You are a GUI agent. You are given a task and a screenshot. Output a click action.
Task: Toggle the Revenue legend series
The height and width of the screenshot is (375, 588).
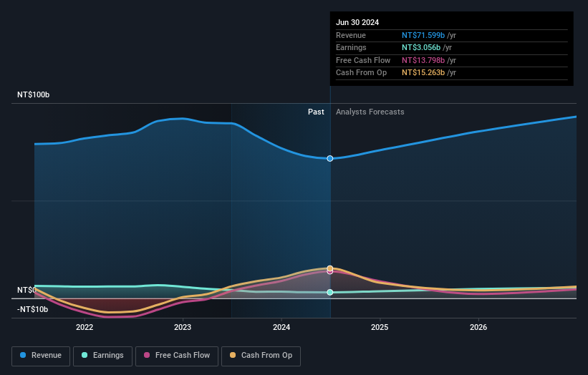(41, 356)
